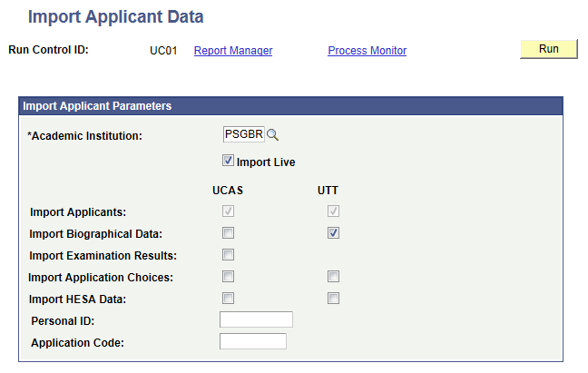Open the Report Manager link
The image size is (588, 373).
(233, 51)
